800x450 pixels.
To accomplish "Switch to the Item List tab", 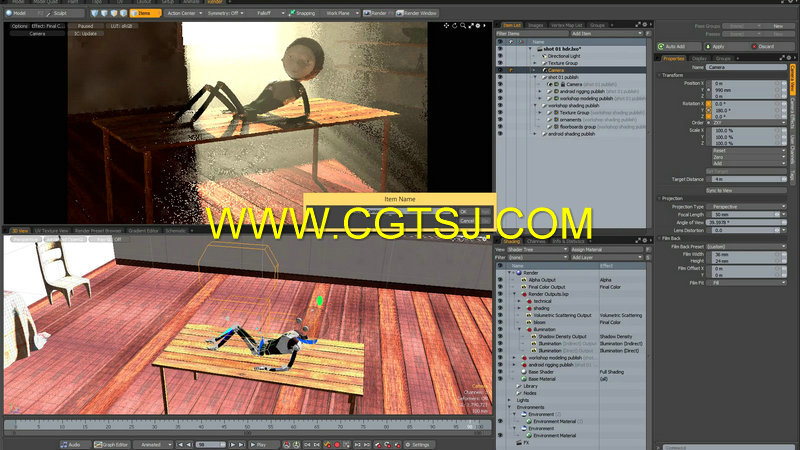I will point(511,25).
